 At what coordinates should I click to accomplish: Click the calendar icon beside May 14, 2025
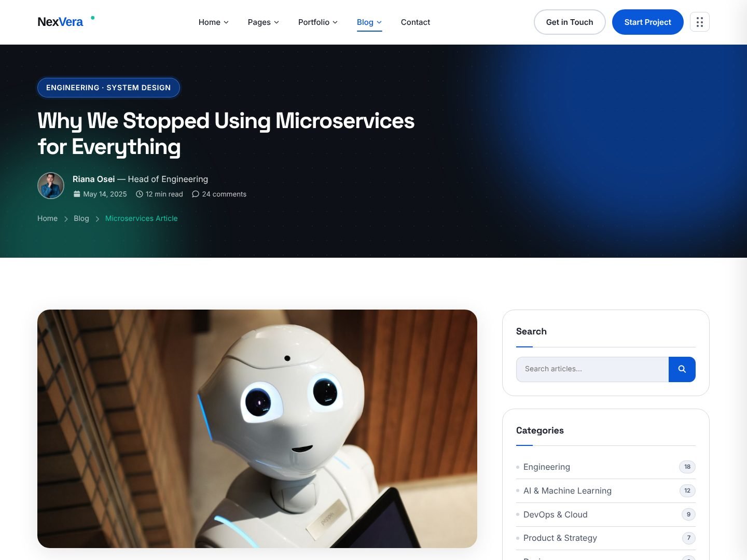[77, 194]
